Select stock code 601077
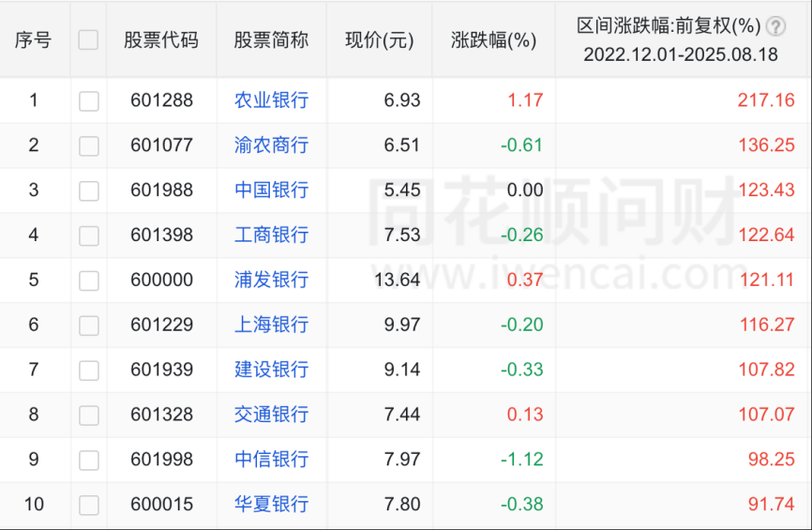The image size is (812, 530). point(161,145)
